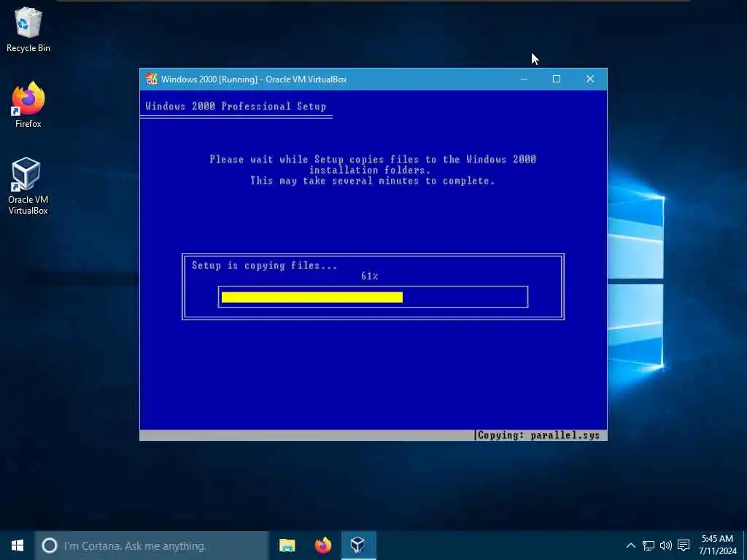Select the Firefox desktop shortcut
This screenshot has width=747, height=560.
pos(28,105)
